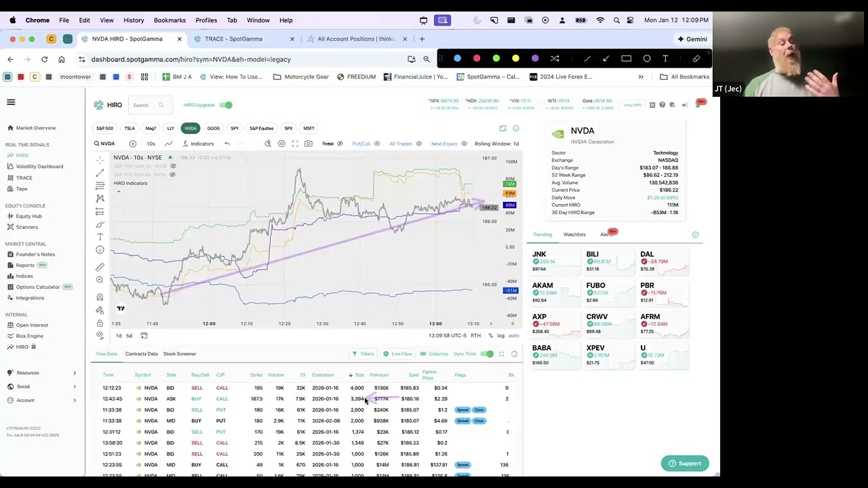The width and height of the screenshot is (868, 488).
Task: Click the Support button
Action: (685, 464)
